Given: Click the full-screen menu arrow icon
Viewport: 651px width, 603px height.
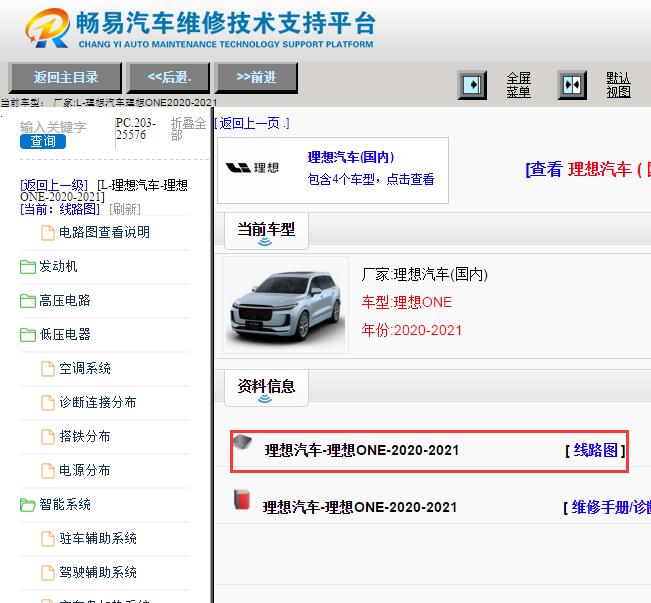Looking at the screenshot, I should point(472,85).
